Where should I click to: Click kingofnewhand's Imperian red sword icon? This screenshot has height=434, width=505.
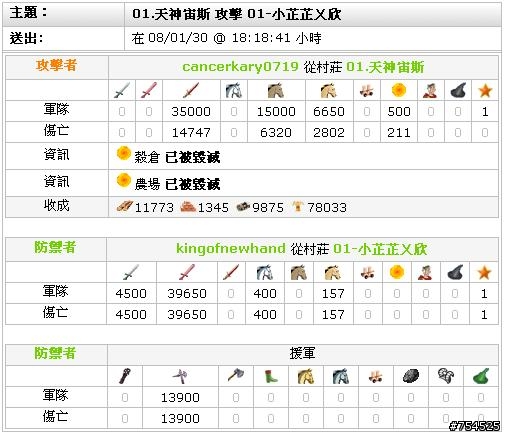[231, 272]
